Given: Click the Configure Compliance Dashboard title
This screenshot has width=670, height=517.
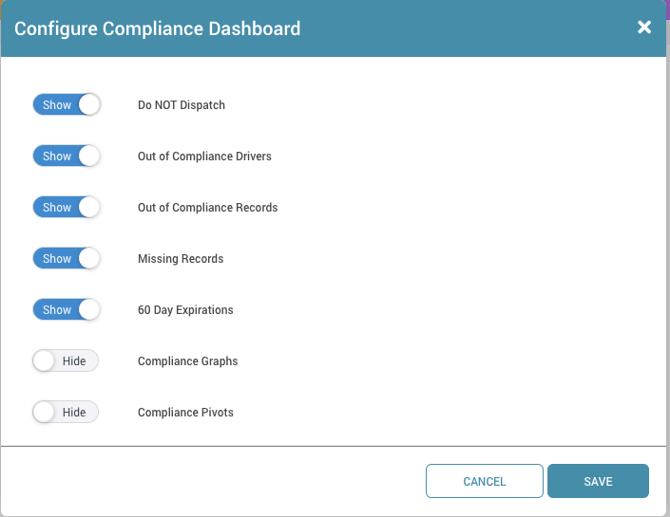Looking at the screenshot, I should 157,28.
